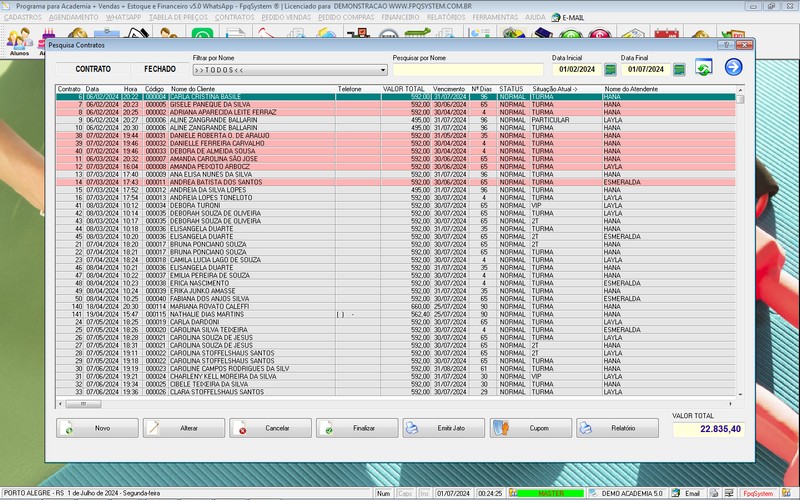Select the ANDREA BATISTA DOS SANTOS row
Viewport: 800px width, 500px height.
(396, 182)
